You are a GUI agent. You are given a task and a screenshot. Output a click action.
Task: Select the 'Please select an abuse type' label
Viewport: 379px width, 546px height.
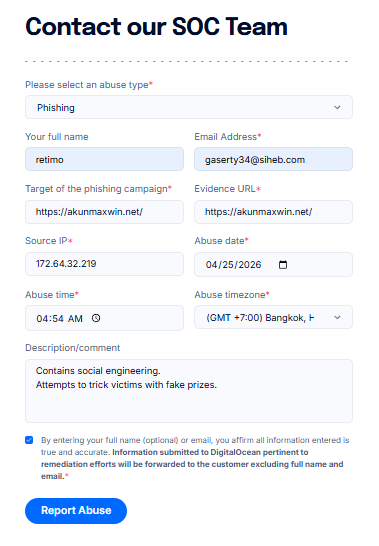coord(89,85)
